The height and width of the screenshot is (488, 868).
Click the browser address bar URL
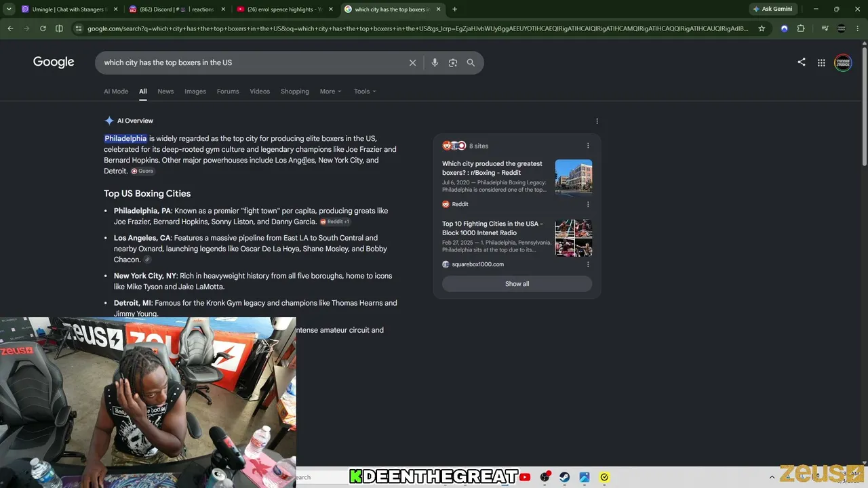418,28
